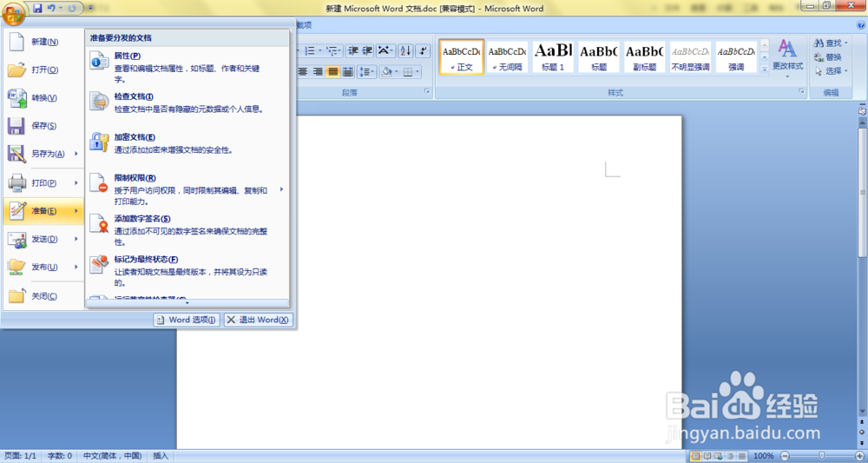868x463 pixels.
Task: Choose 打开(O) in the Office menu
Action: click(43, 69)
